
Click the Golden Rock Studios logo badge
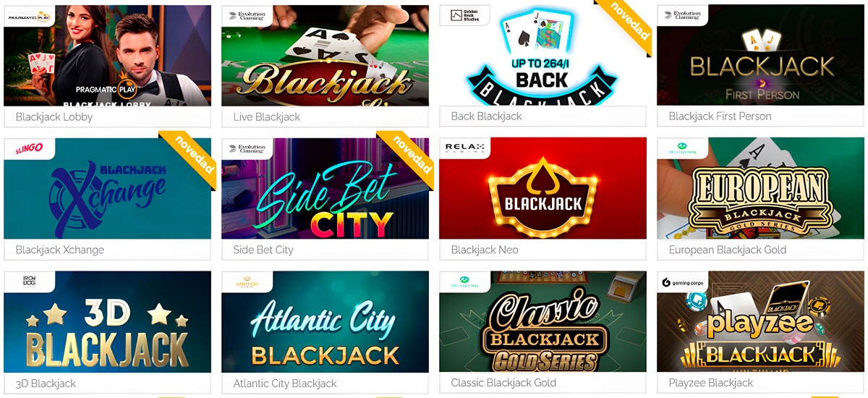coord(464,15)
